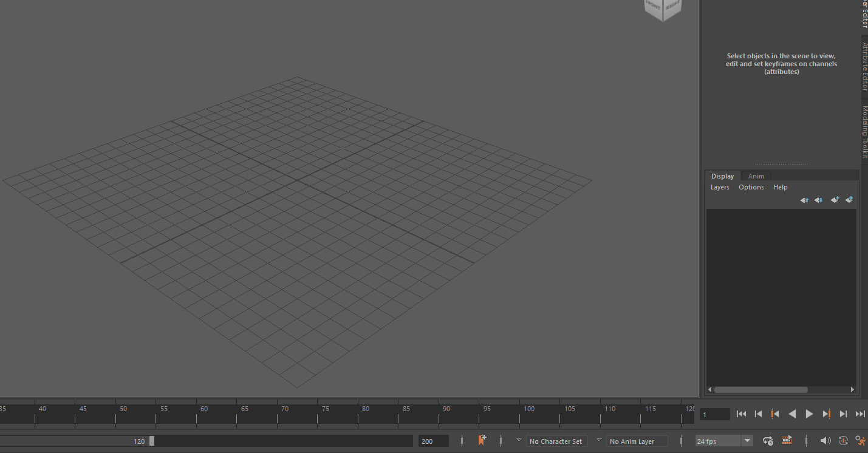The image size is (868, 453).
Task: Open the Layers menu in the layer editor
Action: click(719, 187)
